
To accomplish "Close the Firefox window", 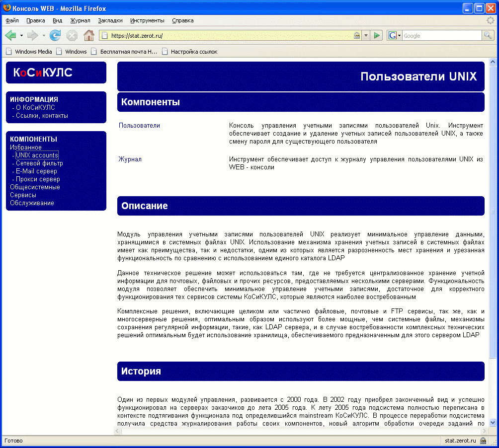I will click(x=491, y=8).
